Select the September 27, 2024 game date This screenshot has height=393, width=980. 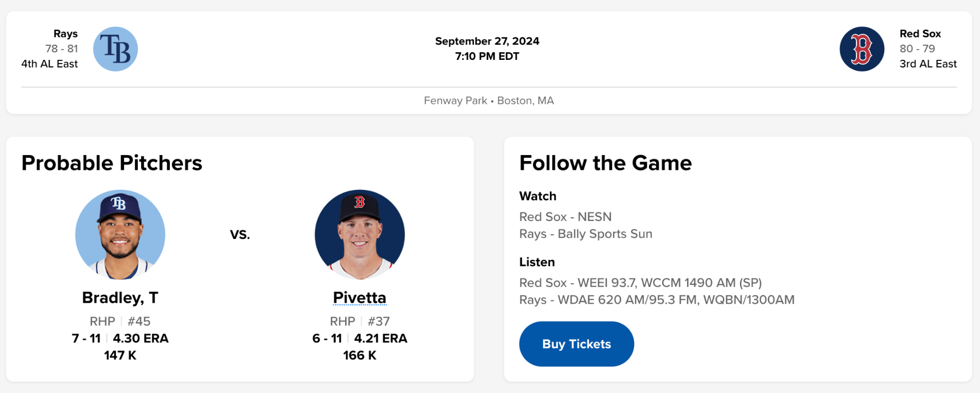(487, 41)
